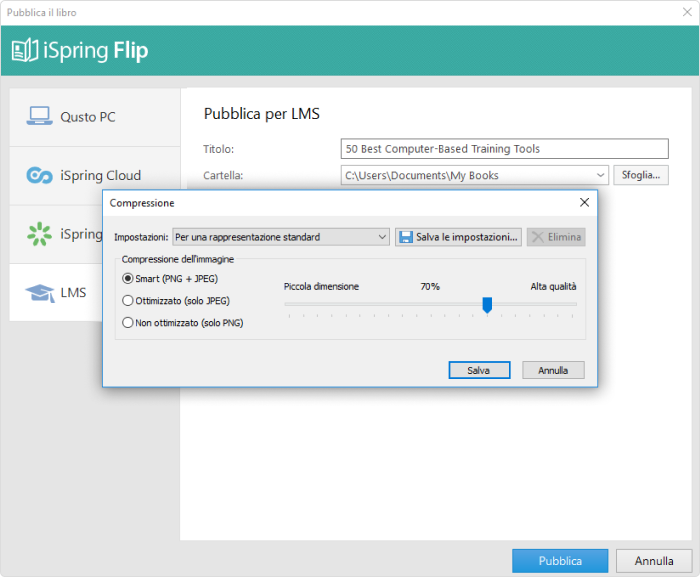Confirm compression with the Salva button

pyautogui.click(x=479, y=370)
